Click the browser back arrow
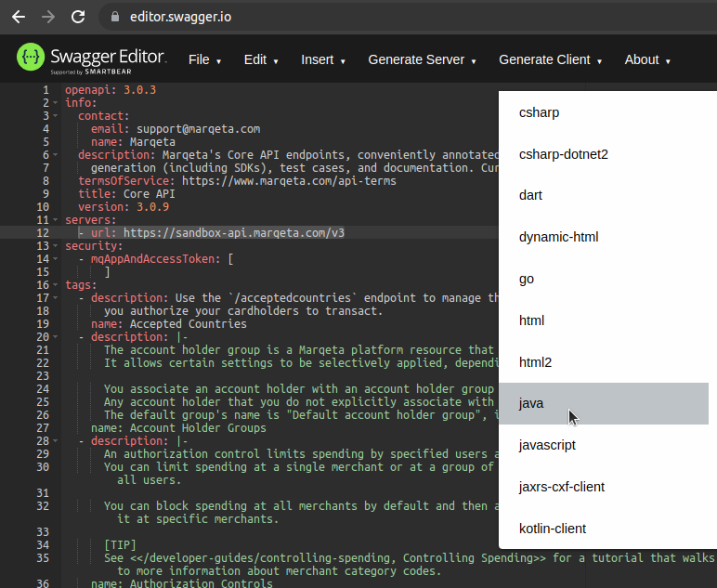The image size is (717, 588). [x=18, y=17]
